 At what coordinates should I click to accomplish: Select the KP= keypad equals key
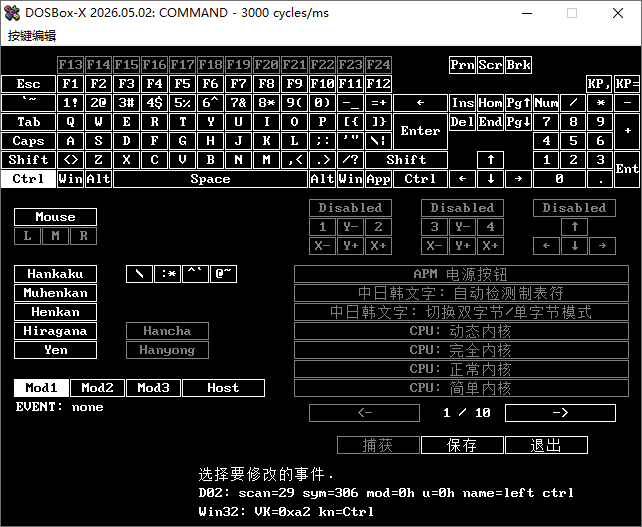point(627,84)
